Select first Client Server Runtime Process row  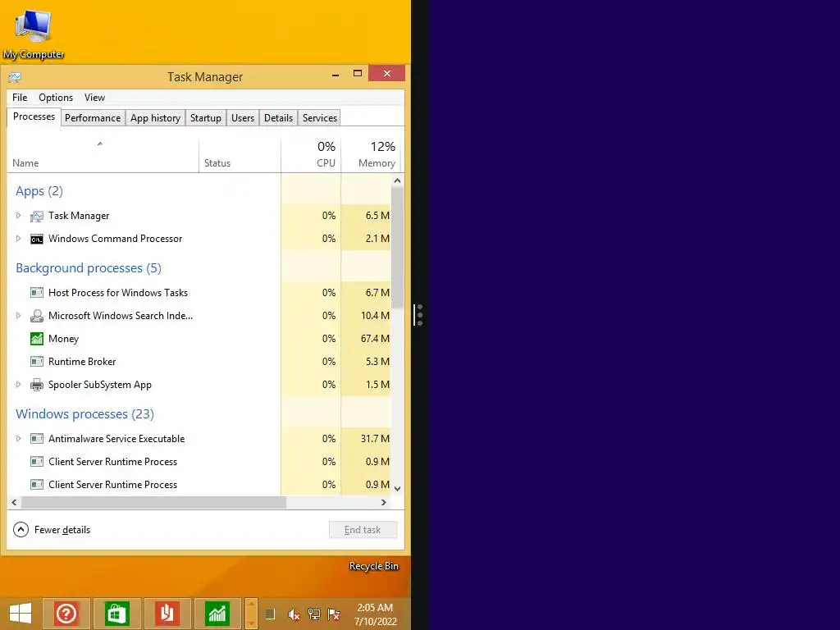click(199, 462)
